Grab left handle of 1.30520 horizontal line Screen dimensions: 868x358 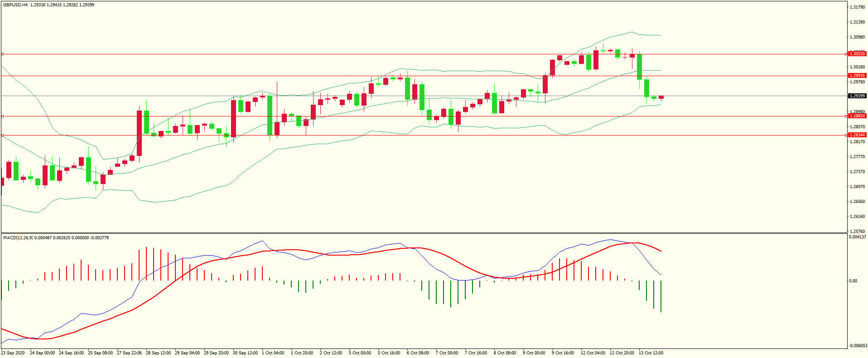pos(2,54)
